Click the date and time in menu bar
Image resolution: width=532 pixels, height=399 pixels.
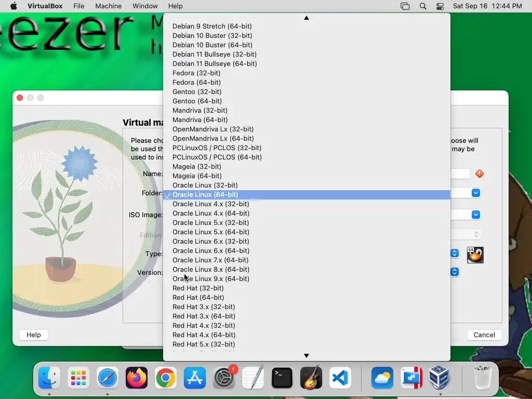point(487,6)
